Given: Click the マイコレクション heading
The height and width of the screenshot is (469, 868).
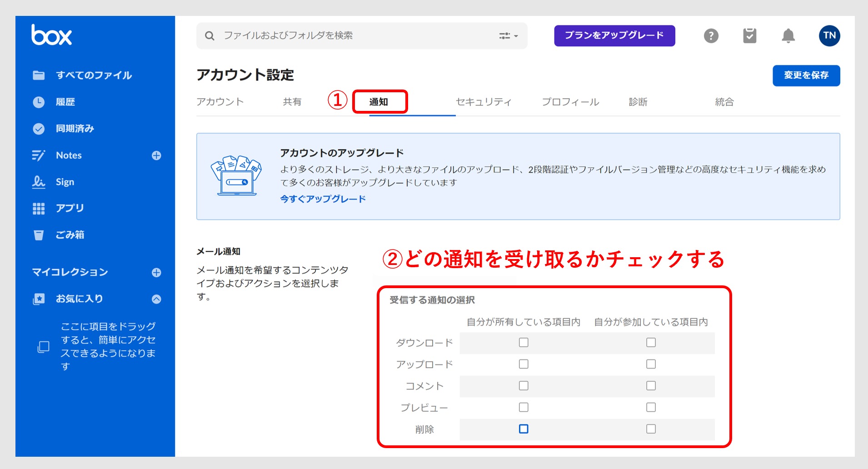Looking at the screenshot, I should (x=70, y=272).
